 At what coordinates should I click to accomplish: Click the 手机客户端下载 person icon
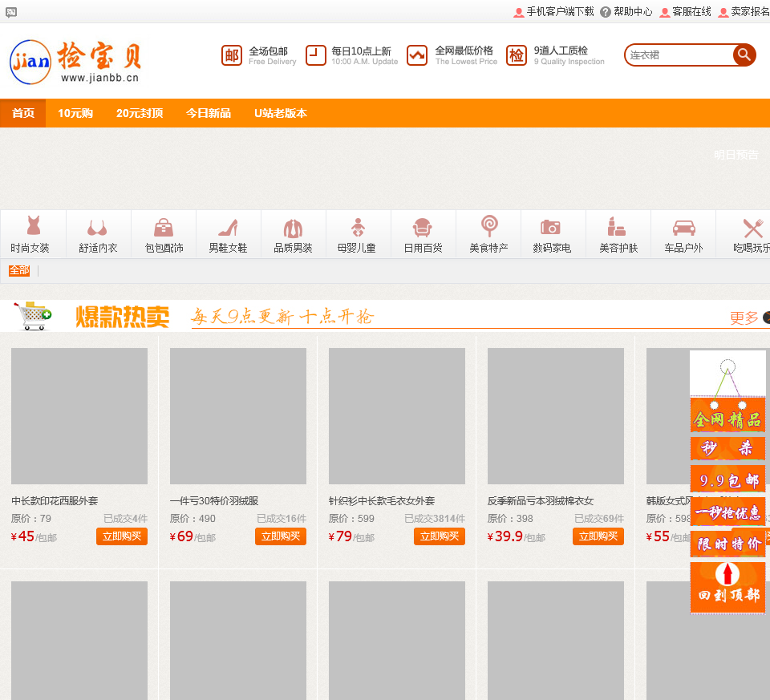coord(519,12)
